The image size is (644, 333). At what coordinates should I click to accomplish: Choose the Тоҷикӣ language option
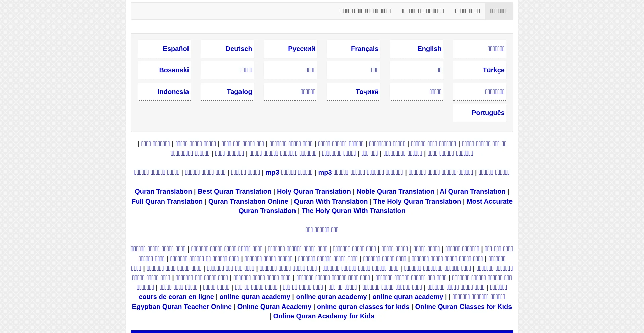point(367,92)
